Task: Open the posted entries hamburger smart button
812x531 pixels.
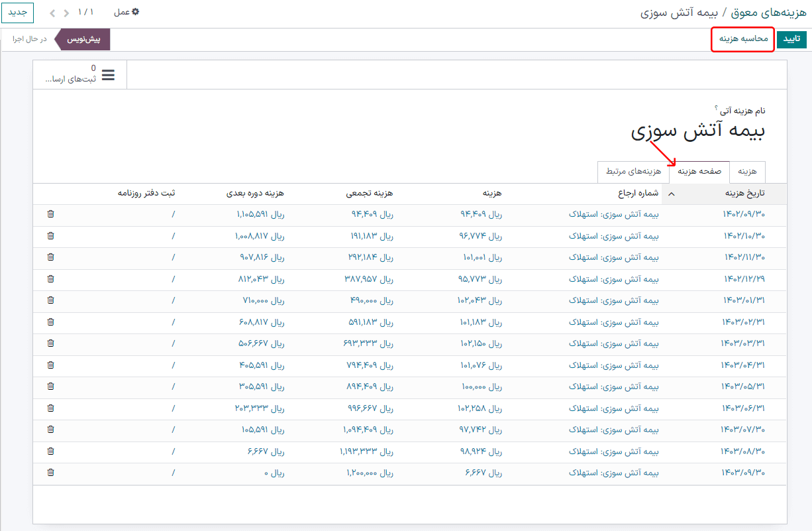Action: 79,74
